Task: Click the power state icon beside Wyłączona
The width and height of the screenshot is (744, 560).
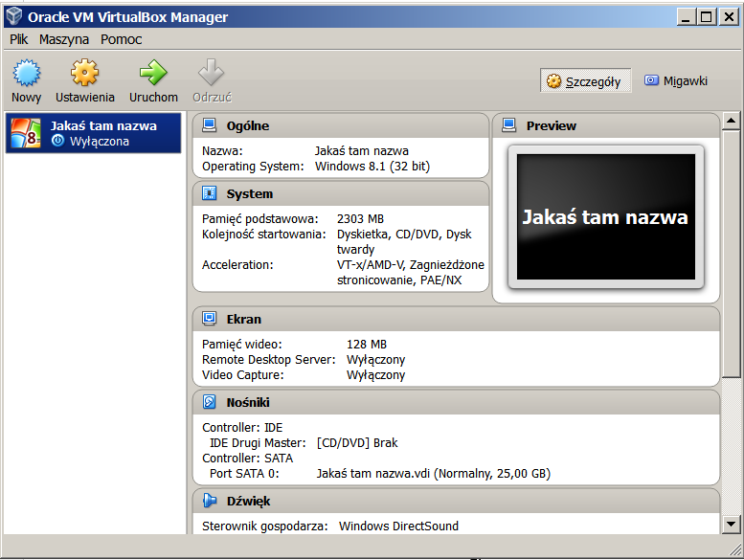Action: tap(57, 141)
